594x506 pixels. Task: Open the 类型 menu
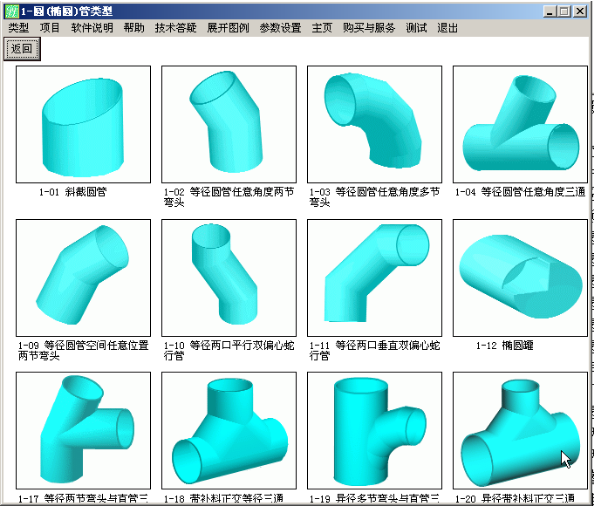tap(19, 28)
